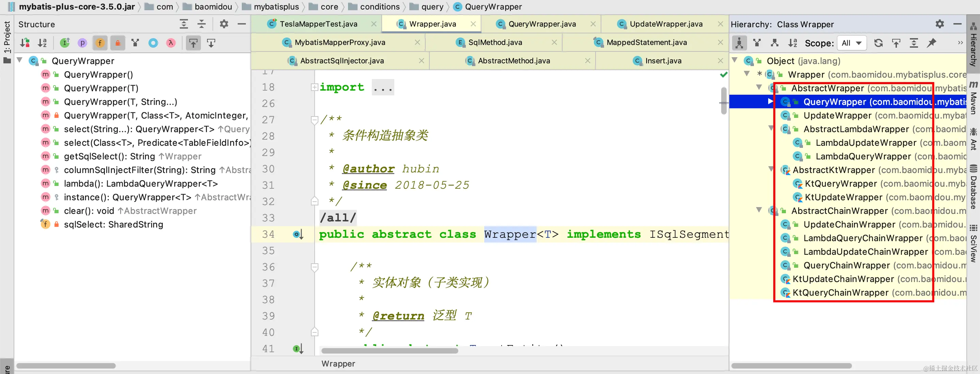This screenshot has width=980, height=374.
Task: Hide the Structure tool window
Action: point(241,24)
